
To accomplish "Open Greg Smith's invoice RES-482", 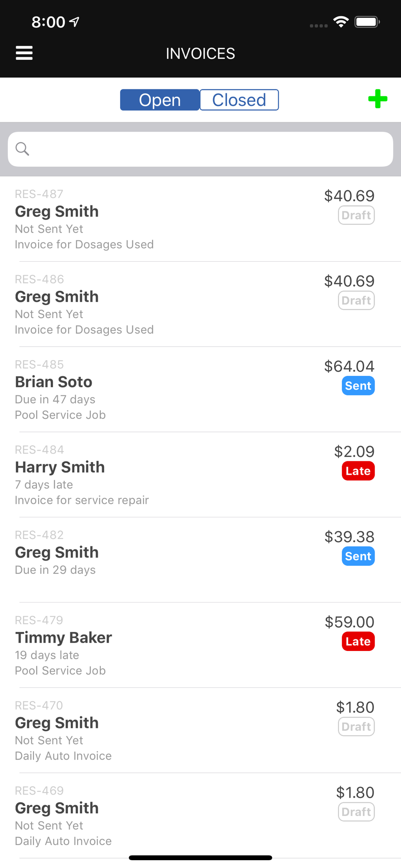I will [x=200, y=560].
